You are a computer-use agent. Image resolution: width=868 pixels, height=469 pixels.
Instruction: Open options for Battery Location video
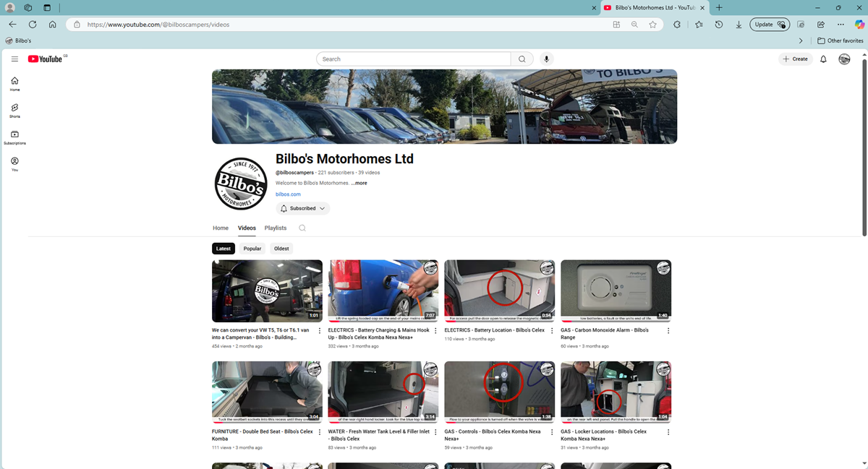(552, 331)
